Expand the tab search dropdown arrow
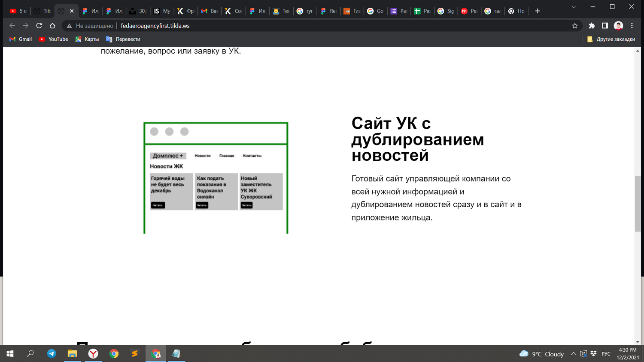644x362 pixels. pyautogui.click(x=574, y=7)
